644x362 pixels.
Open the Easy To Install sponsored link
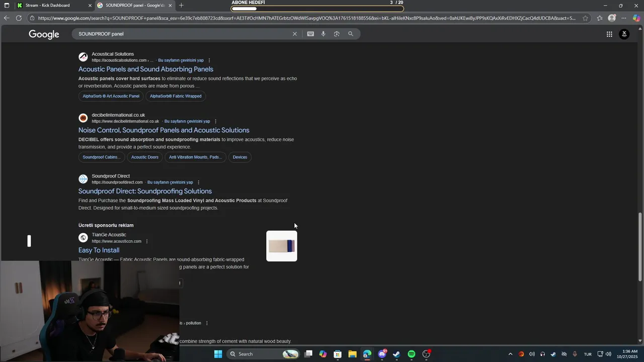point(99,250)
